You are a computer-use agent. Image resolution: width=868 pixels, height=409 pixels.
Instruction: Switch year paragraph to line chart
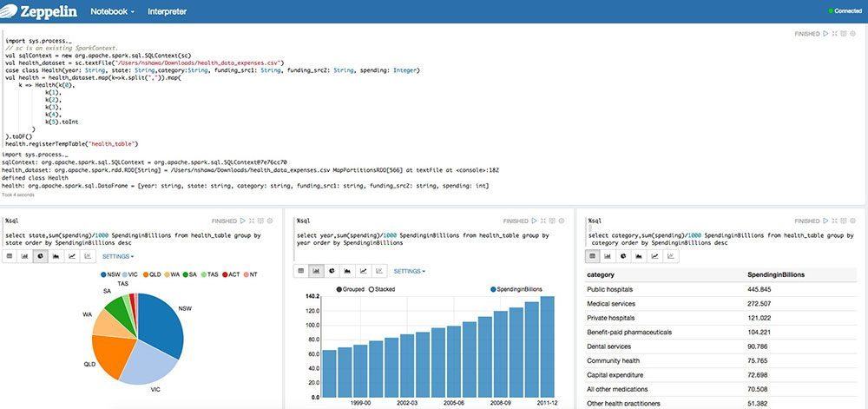pyautogui.click(x=364, y=271)
